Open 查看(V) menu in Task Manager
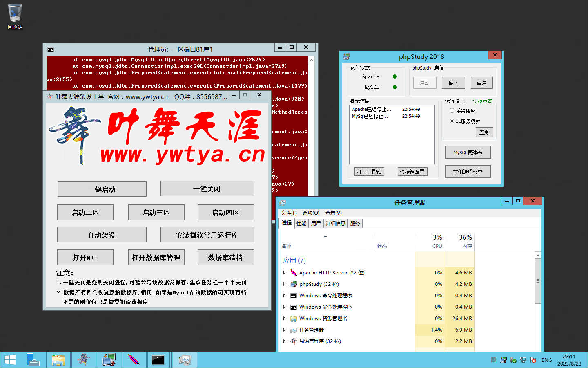 [x=333, y=213]
